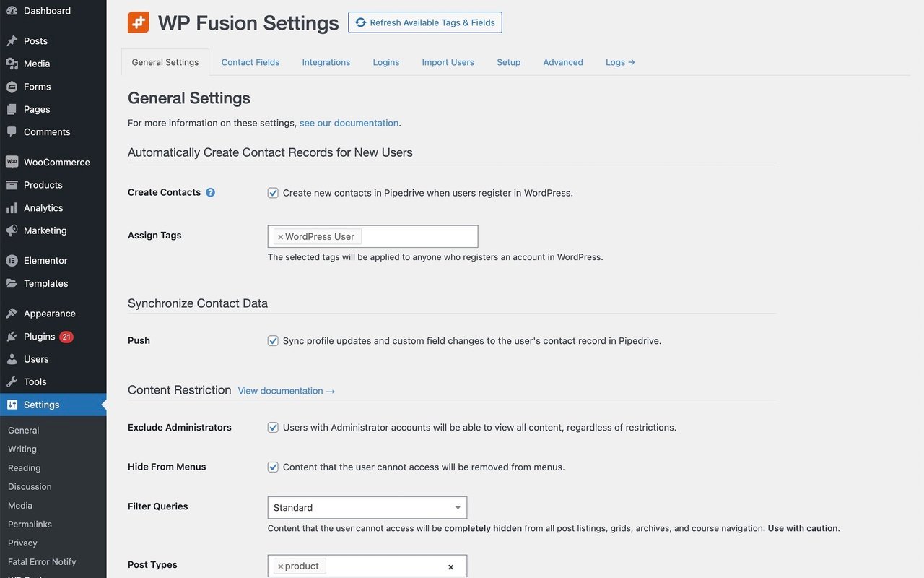The height and width of the screenshot is (578, 924).
Task: Uncheck the Create Contacts checkbox
Action: pos(273,193)
